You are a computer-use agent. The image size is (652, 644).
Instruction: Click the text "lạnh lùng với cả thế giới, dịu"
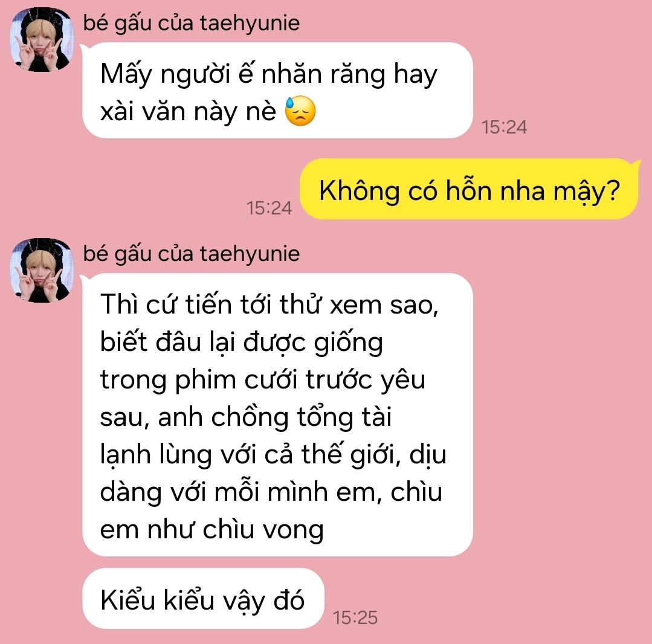tap(273, 456)
